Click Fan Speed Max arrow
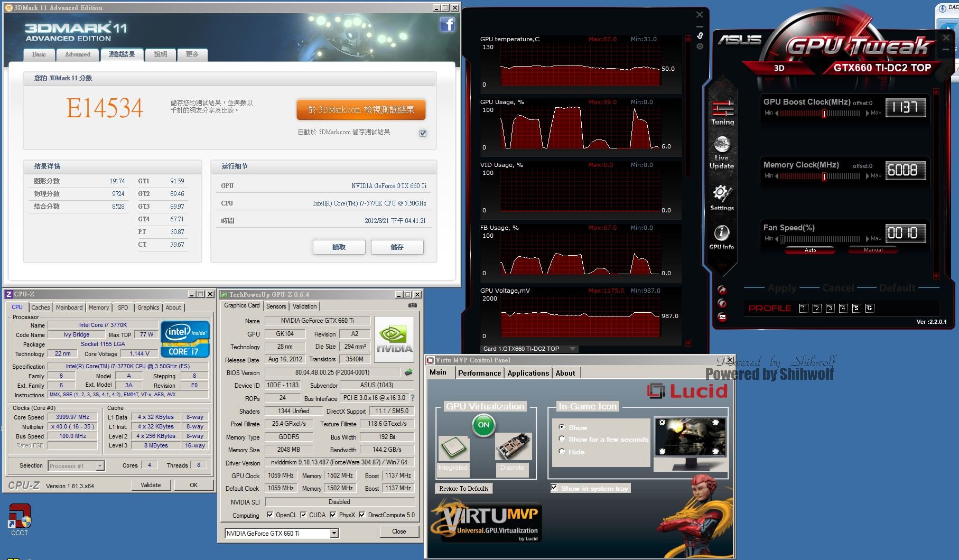This screenshot has width=959, height=560. (868, 239)
